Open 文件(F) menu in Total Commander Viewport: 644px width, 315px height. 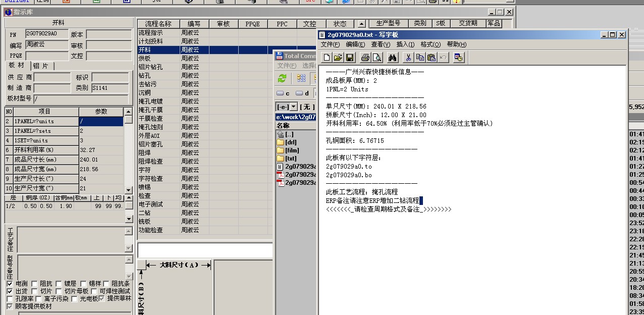(287, 66)
